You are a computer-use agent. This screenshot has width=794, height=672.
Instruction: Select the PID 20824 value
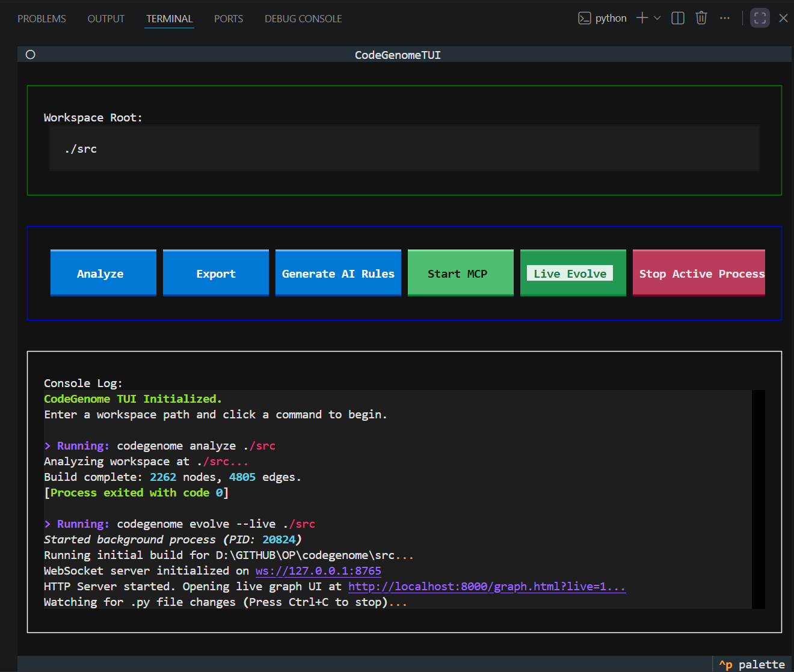tap(279, 539)
